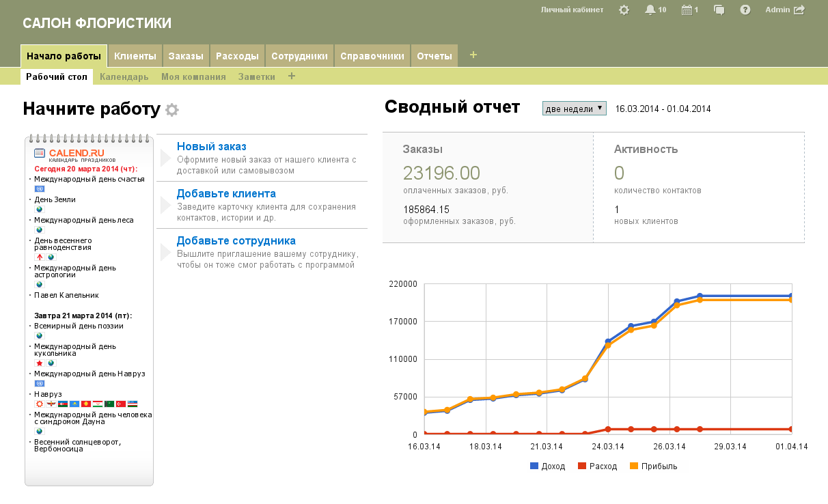Toggle Расход series in chart legend

coord(596,466)
